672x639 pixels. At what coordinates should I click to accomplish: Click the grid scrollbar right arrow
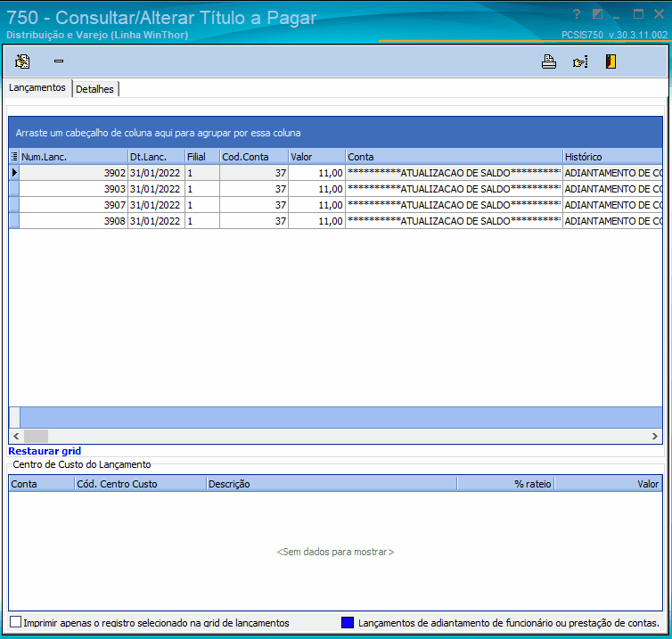[x=655, y=437]
